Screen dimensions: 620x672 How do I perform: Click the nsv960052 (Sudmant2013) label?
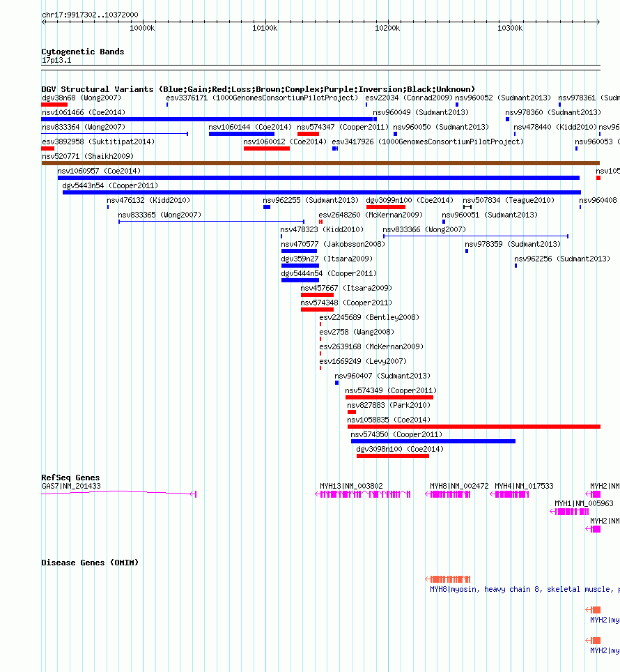tap(503, 98)
